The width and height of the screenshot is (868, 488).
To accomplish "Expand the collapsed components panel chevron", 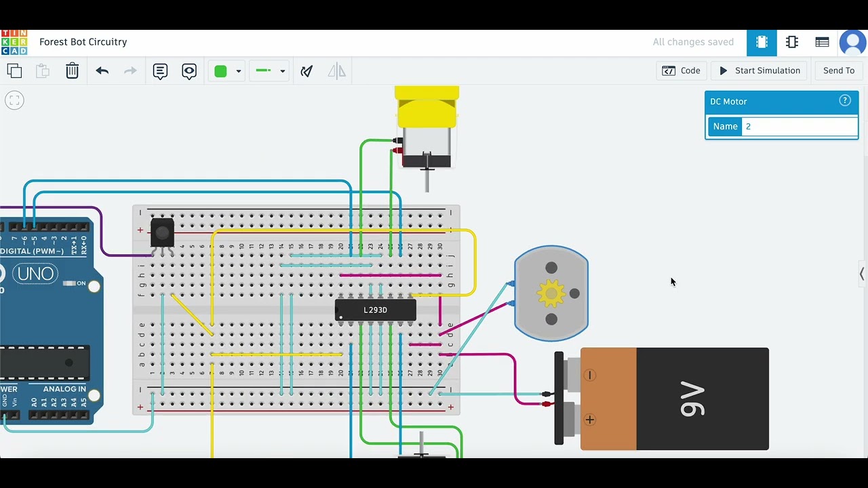I will [x=862, y=274].
